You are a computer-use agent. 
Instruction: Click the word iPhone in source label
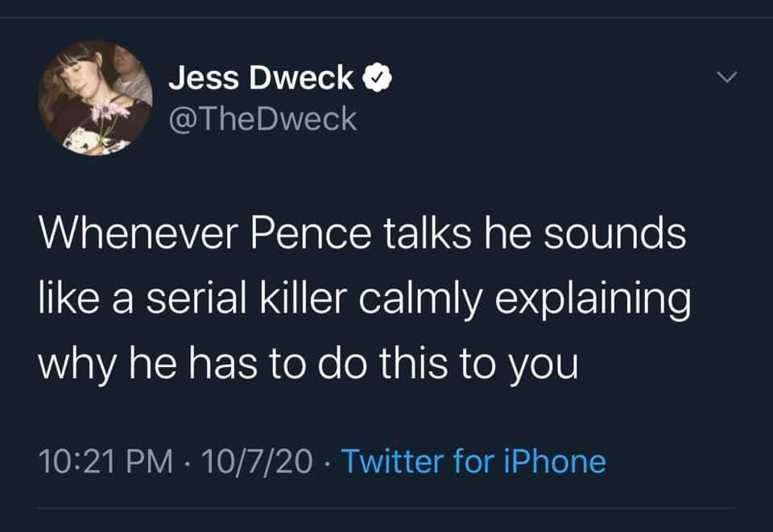(x=555, y=462)
